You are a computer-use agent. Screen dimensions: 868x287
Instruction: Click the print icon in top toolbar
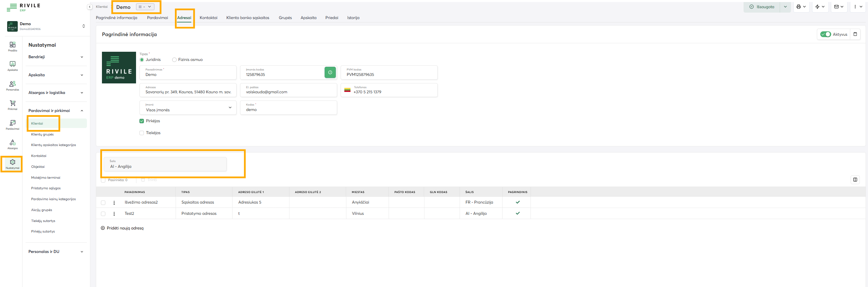point(798,7)
